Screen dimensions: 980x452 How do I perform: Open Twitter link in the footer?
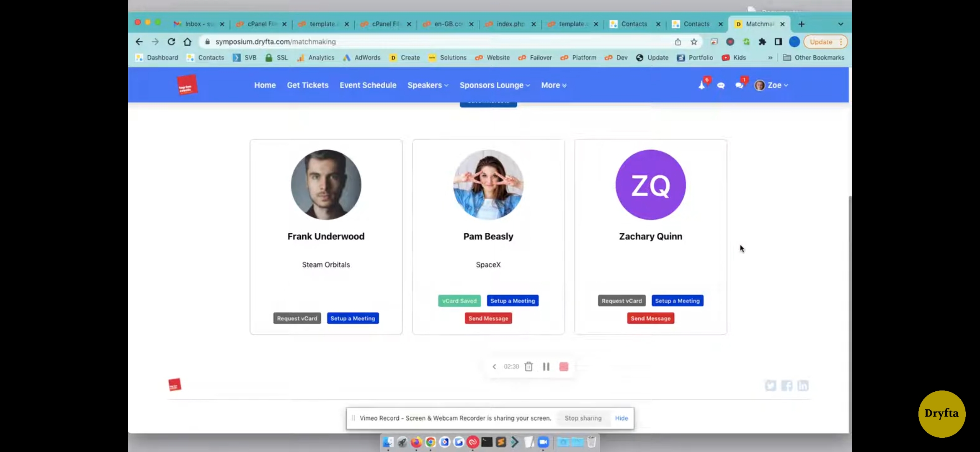pos(771,385)
